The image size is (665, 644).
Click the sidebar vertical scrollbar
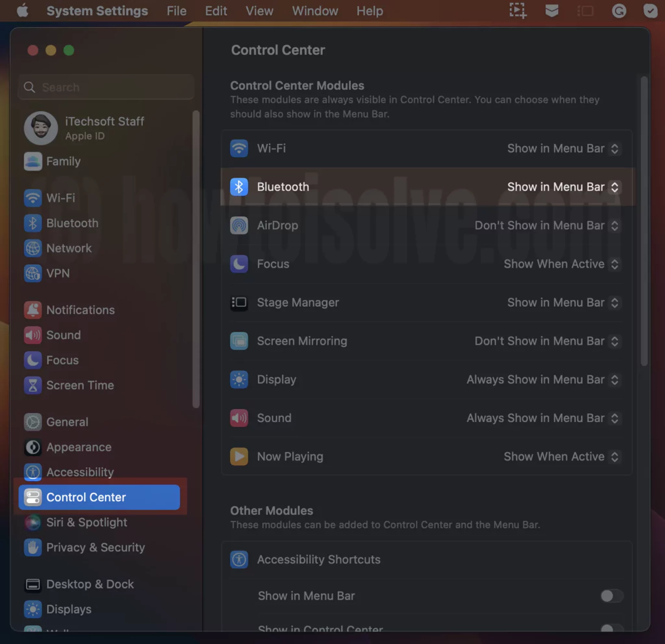pos(196,259)
